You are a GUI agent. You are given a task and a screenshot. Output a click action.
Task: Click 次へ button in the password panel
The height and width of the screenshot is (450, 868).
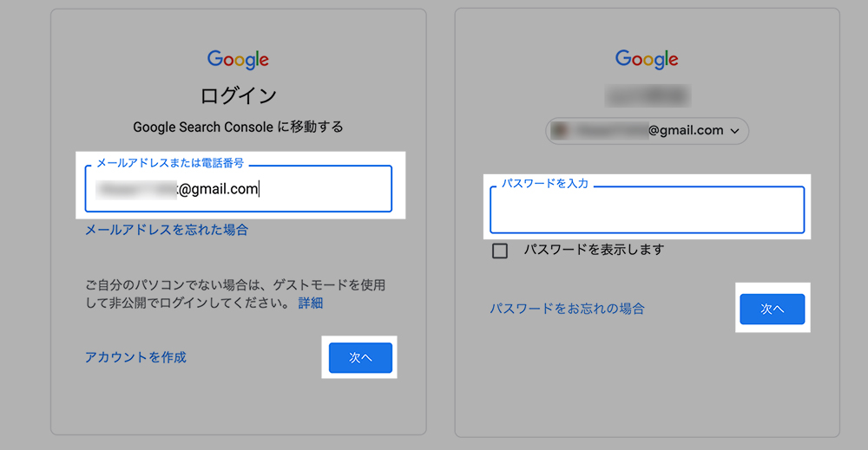773,309
